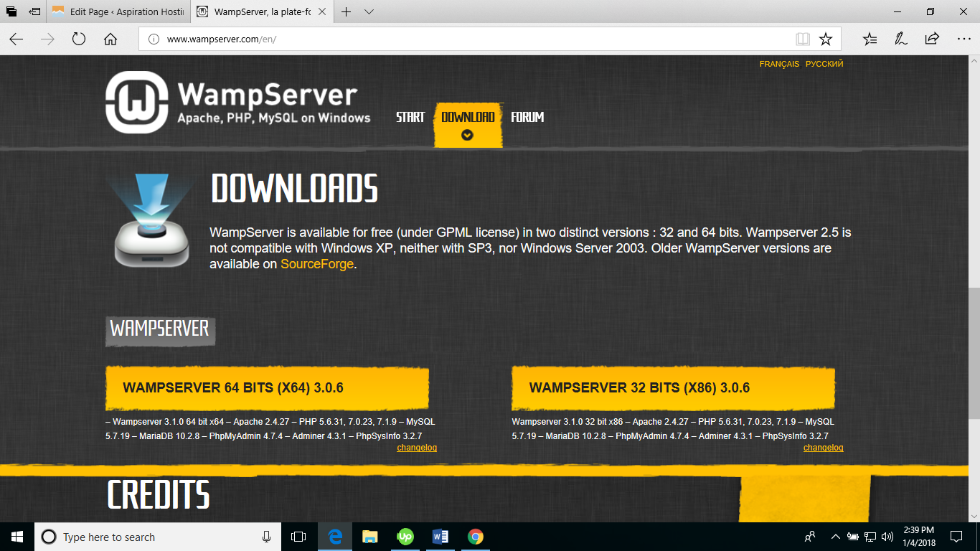Open the Edge Settings and more ellipsis
Image resolution: width=980 pixels, height=551 pixels.
pos(963,39)
